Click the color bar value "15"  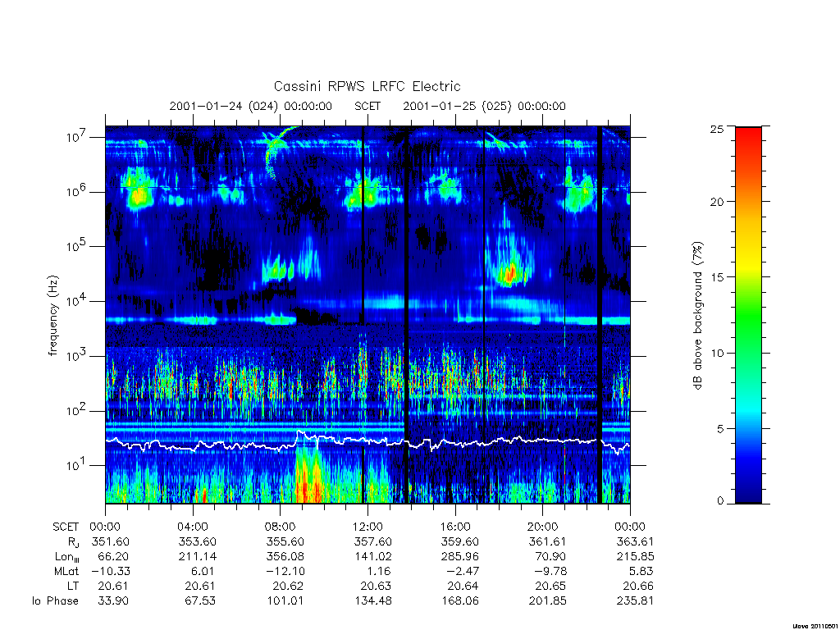click(x=717, y=277)
